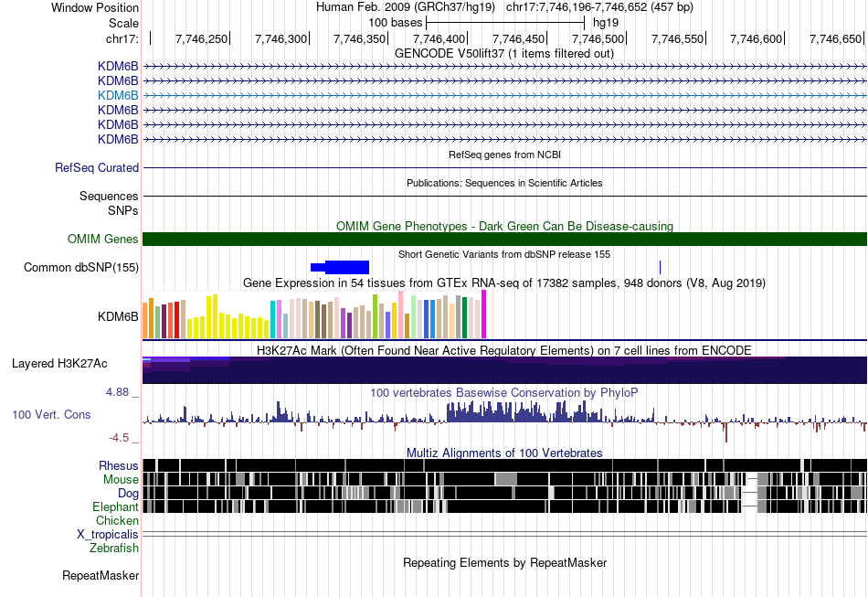Image resolution: width=868 pixels, height=597 pixels.
Task: Click the magenta bar in GTEx chart
Action: 484,314
